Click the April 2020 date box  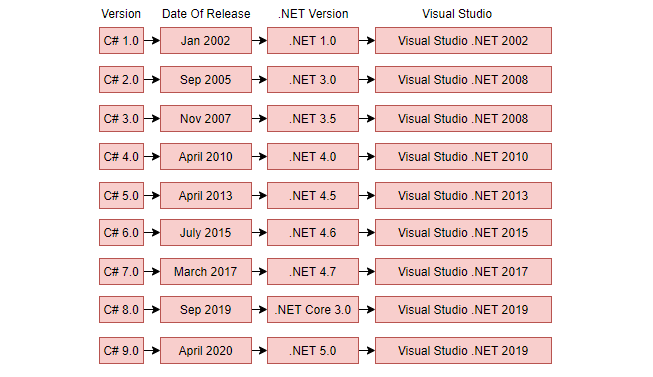206,350
